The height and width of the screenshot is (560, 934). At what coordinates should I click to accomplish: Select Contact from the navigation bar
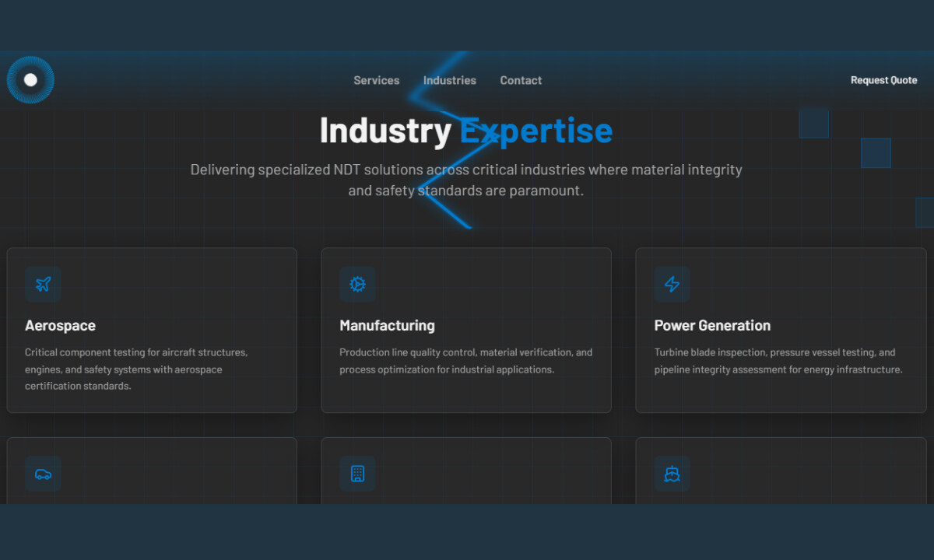point(520,79)
